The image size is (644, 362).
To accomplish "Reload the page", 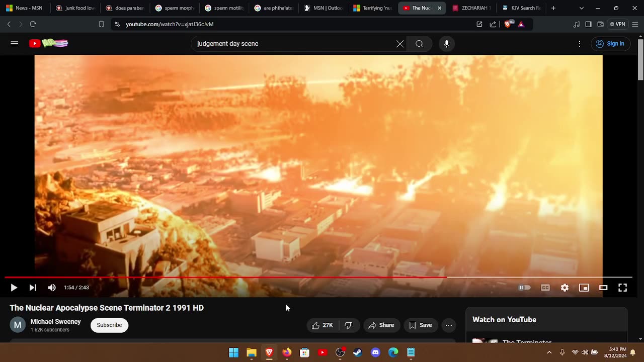I will [33, 24].
